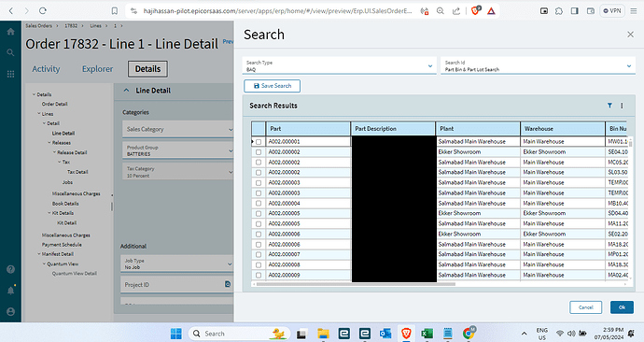Click the Search Results horizontal scrollbar
644x342 pixels.
(x=356, y=284)
